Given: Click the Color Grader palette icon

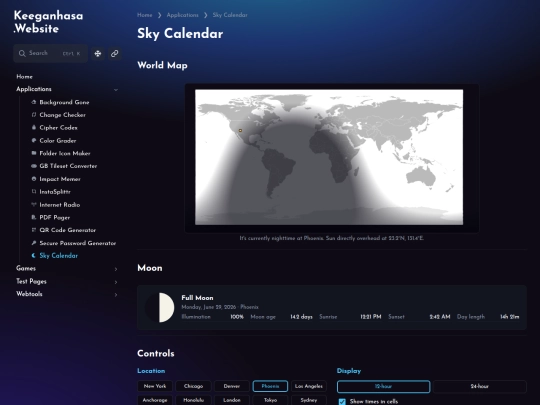Looking at the screenshot, I should tap(34, 141).
